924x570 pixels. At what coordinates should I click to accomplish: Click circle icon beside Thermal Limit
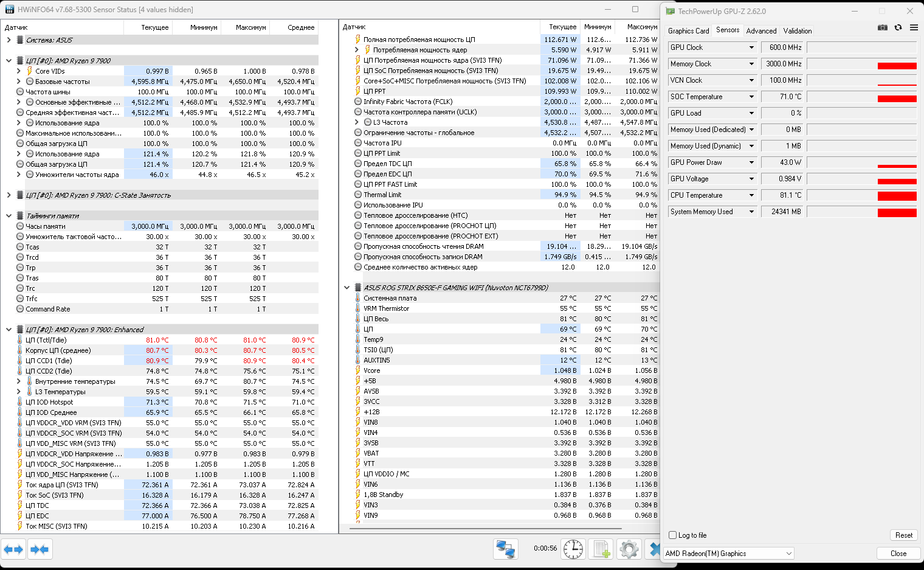358,195
